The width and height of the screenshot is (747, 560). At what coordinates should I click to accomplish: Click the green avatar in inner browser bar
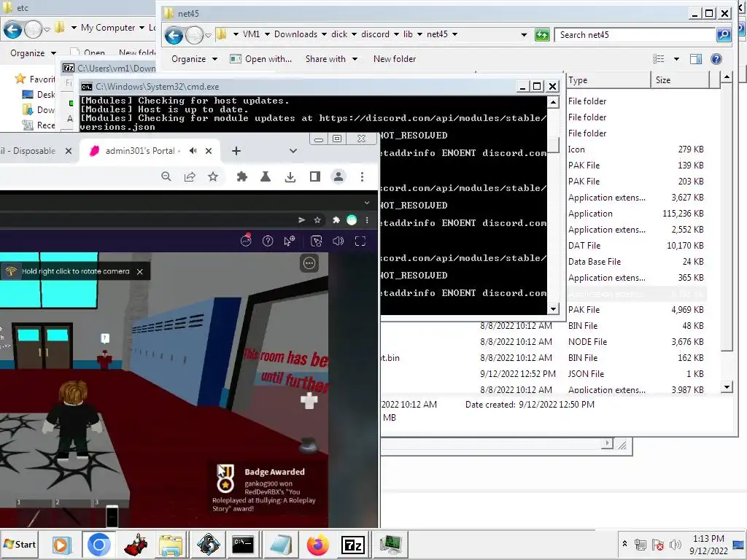click(x=352, y=220)
